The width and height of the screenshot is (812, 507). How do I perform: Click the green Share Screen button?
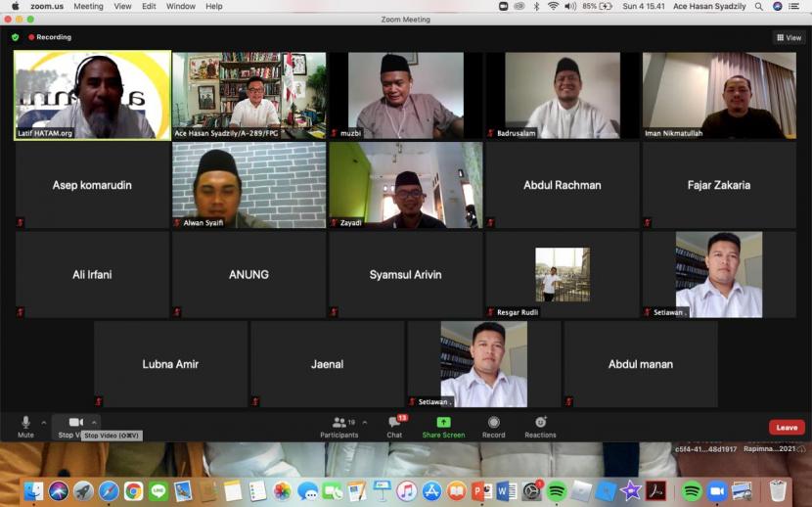click(443, 426)
